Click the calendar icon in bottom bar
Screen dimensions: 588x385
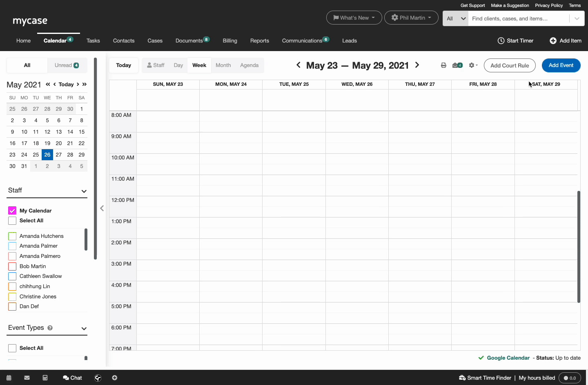9,378
